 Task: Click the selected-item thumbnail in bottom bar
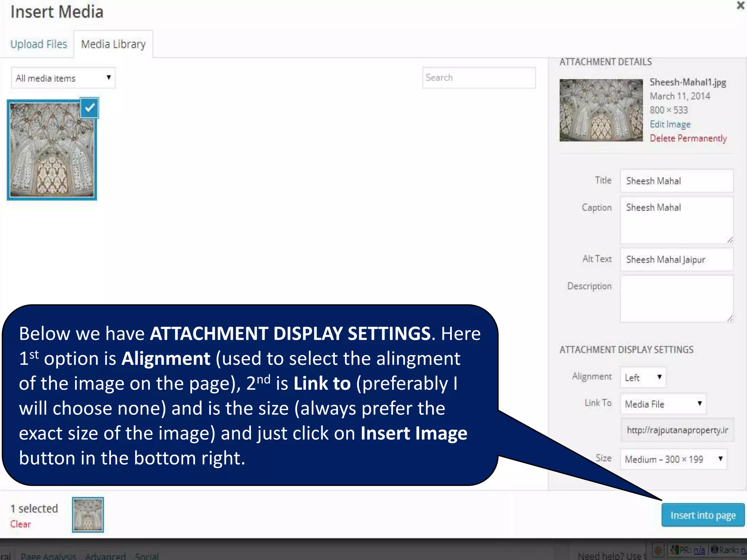click(x=88, y=515)
